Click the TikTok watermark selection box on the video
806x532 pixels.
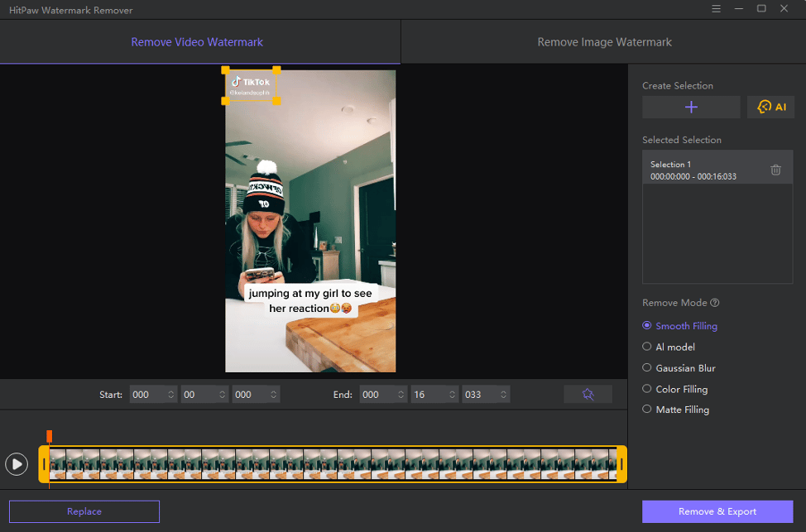[251, 85]
